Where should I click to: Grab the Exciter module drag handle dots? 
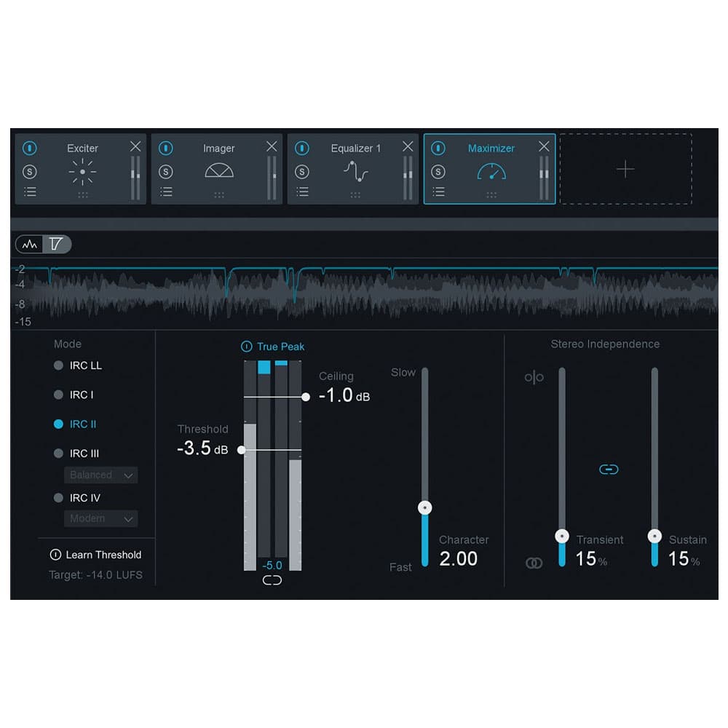coord(83,195)
